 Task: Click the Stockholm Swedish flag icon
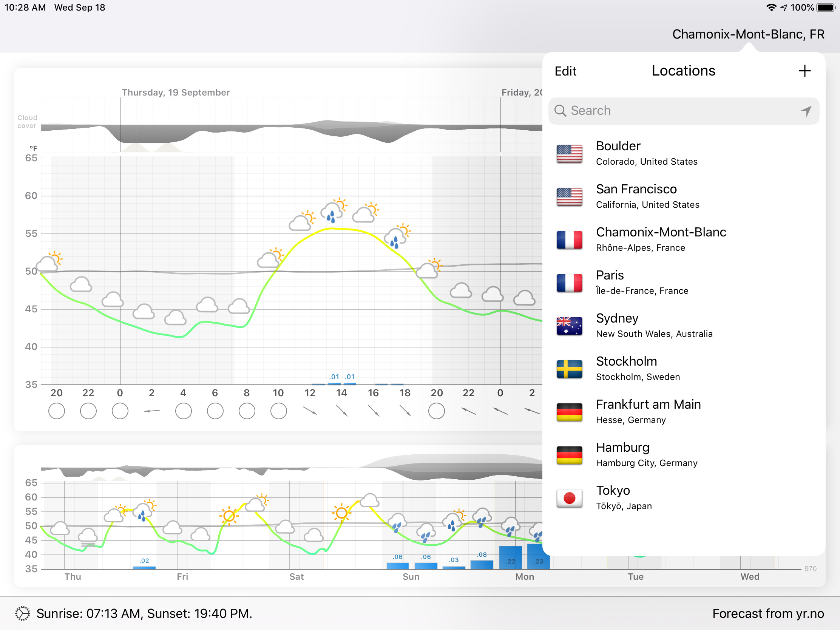pyautogui.click(x=569, y=369)
